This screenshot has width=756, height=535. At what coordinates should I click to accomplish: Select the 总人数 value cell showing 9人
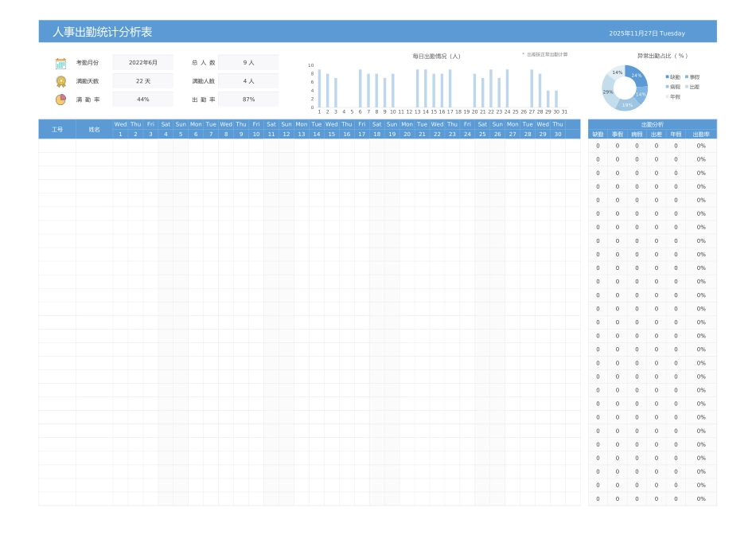click(x=248, y=62)
